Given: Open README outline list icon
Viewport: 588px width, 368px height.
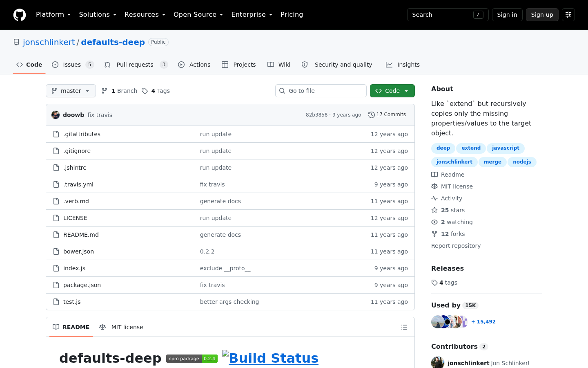Looking at the screenshot, I should [x=404, y=327].
